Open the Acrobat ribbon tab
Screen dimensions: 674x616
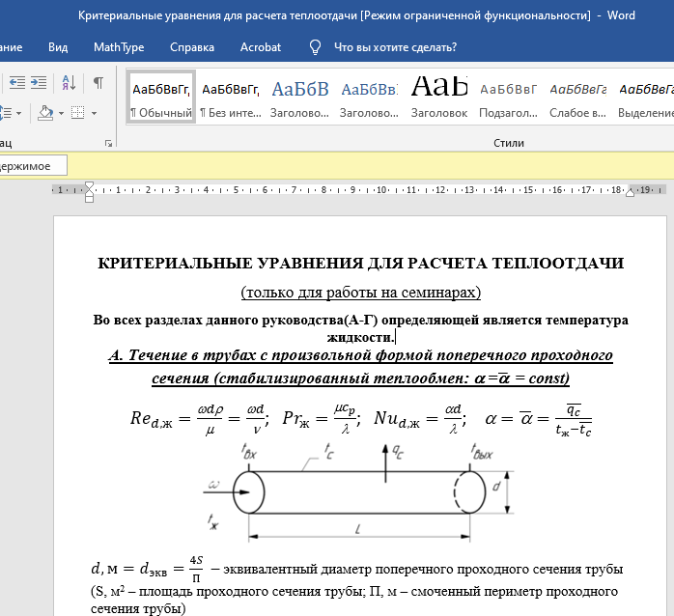(x=261, y=46)
